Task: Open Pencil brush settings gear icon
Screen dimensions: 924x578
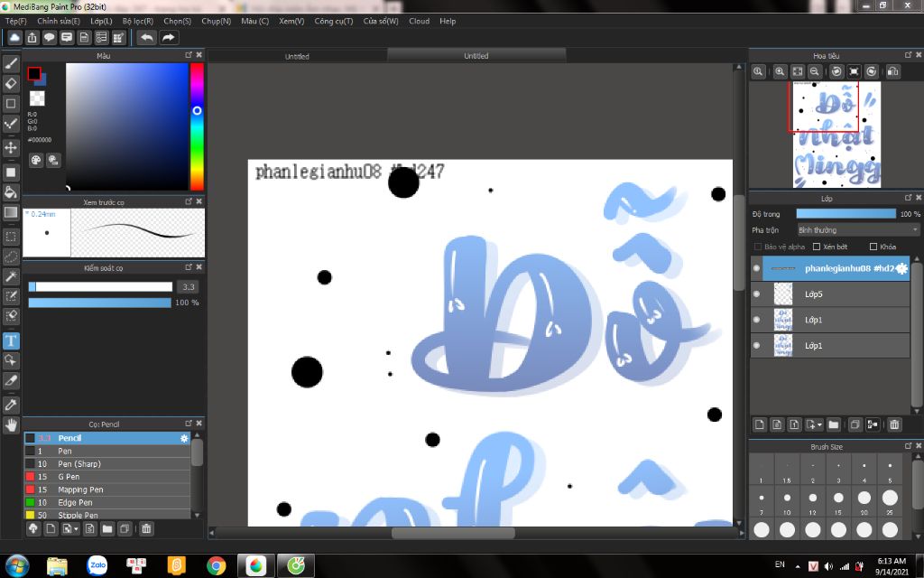Action: click(x=184, y=438)
